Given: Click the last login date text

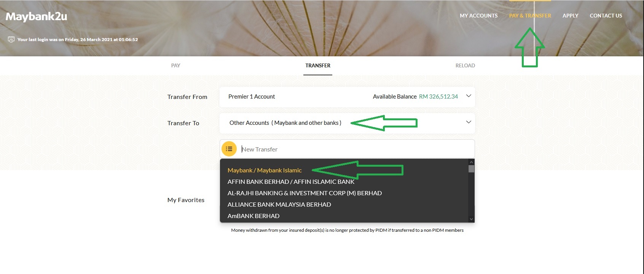Looking at the screenshot, I should pyautogui.click(x=78, y=40).
